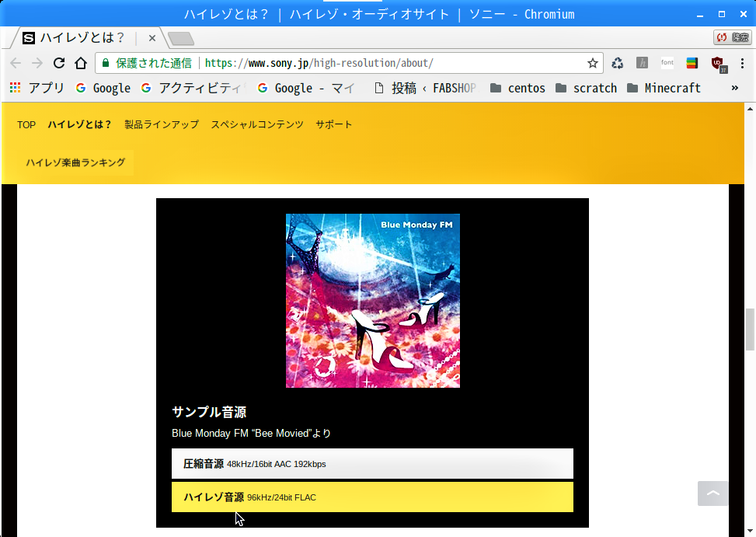
Task: Open the アクティビティ bookmark
Action: coord(193,89)
